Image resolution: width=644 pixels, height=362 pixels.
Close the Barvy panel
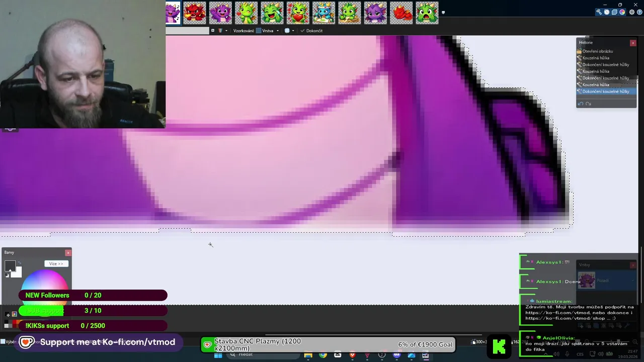[x=68, y=252]
